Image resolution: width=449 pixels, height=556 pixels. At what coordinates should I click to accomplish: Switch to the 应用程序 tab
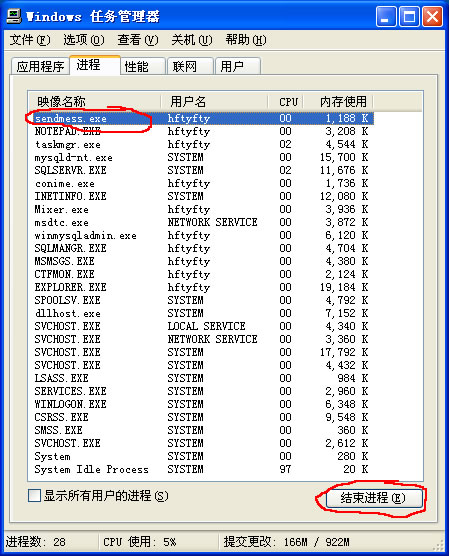40,66
